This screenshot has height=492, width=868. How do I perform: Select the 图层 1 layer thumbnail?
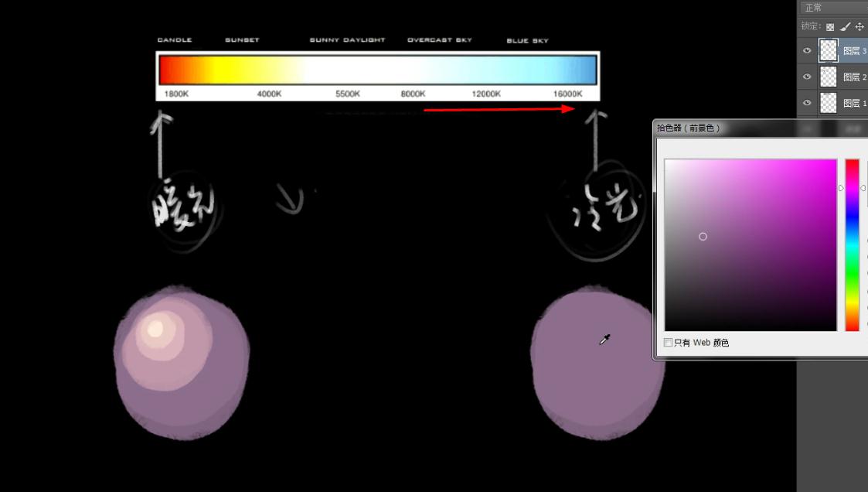coord(828,102)
